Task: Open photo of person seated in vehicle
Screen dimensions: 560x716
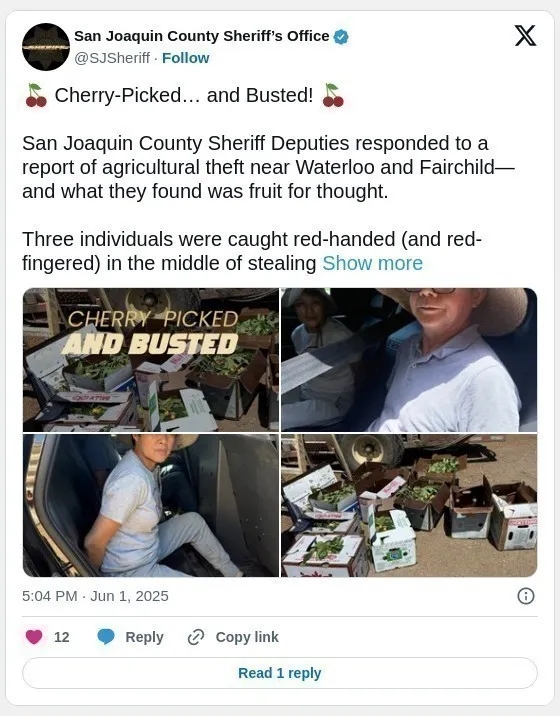Action: [x=151, y=505]
